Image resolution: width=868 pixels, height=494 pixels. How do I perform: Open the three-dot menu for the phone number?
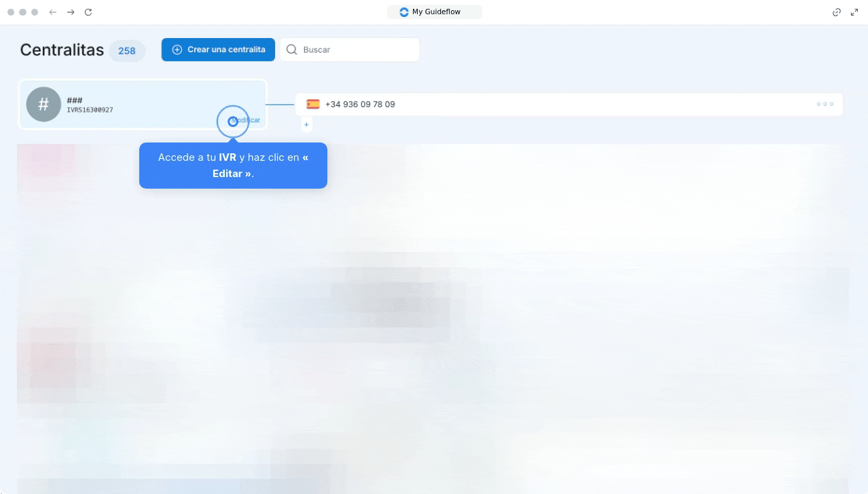click(825, 104)
